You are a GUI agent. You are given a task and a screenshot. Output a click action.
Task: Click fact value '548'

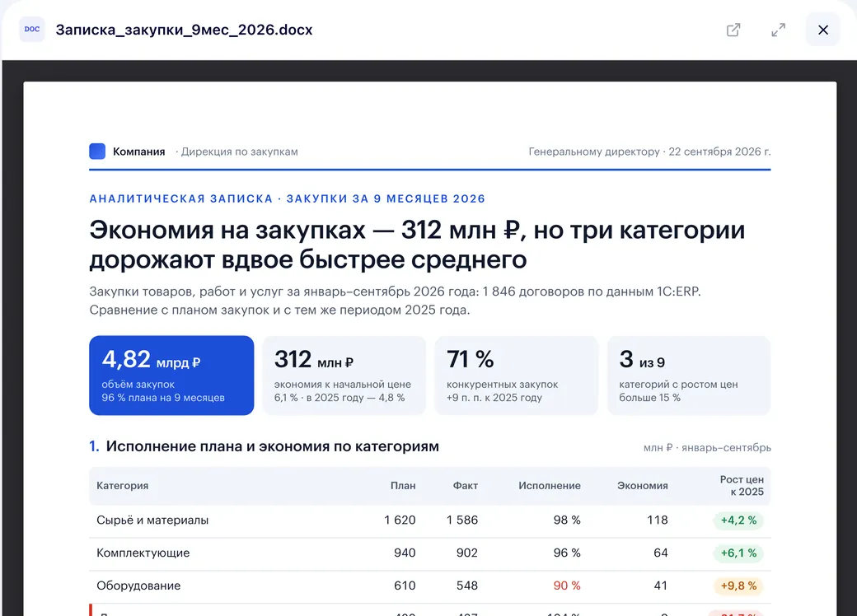click(466, 586)
